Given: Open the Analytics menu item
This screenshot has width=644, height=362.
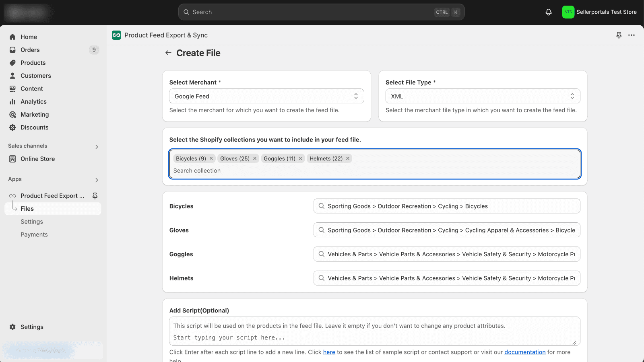Looking at the screenshot, I should coord(33,102).
